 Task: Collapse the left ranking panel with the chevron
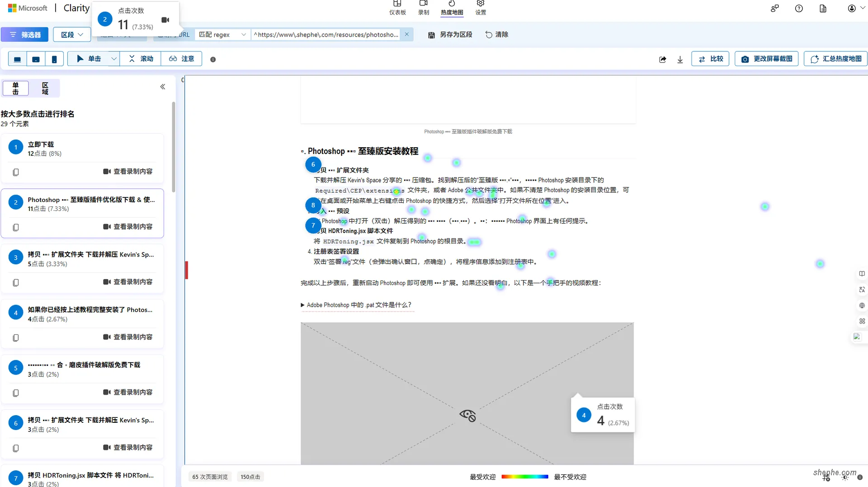163,86
